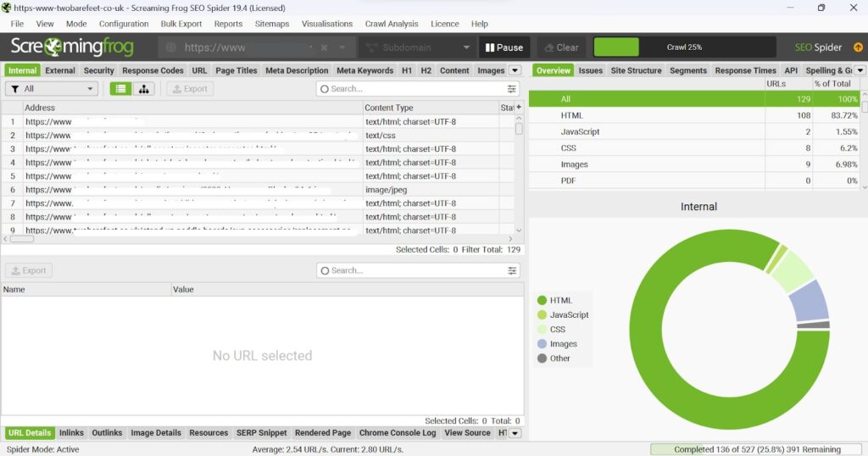868x456 pixels.
Task: Open the Crawl Analysis menu
Action: (x=392, y=24)
